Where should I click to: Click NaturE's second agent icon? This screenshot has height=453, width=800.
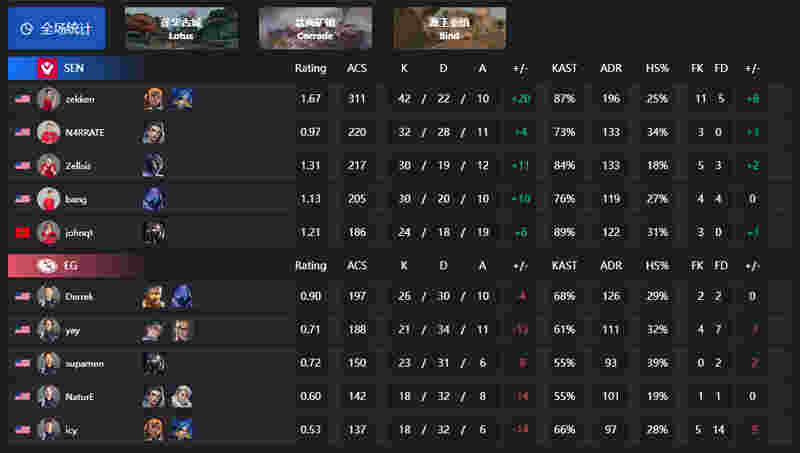182,396
